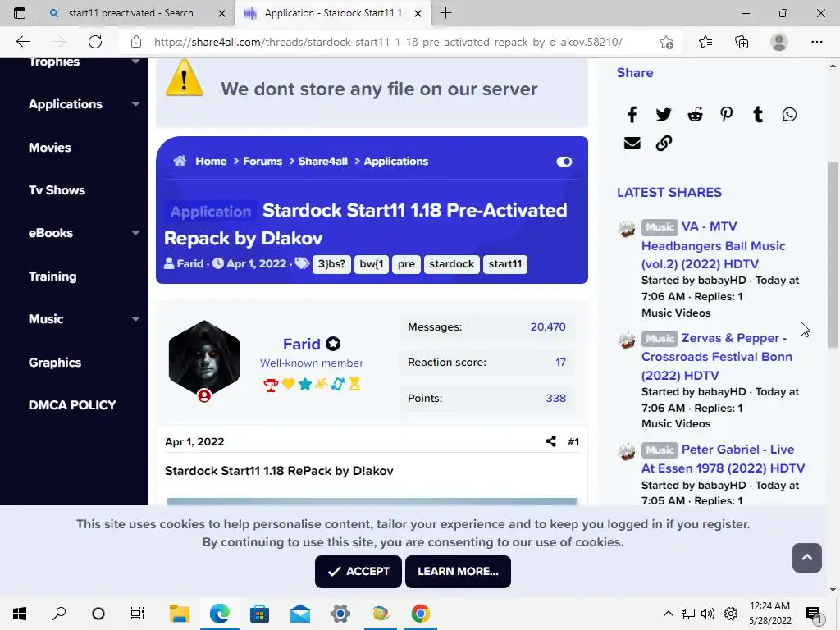This screenshot has height=630, width=840.
Task: Share thread by email icon
Action: pyautogui.click(x=632, y=143)
